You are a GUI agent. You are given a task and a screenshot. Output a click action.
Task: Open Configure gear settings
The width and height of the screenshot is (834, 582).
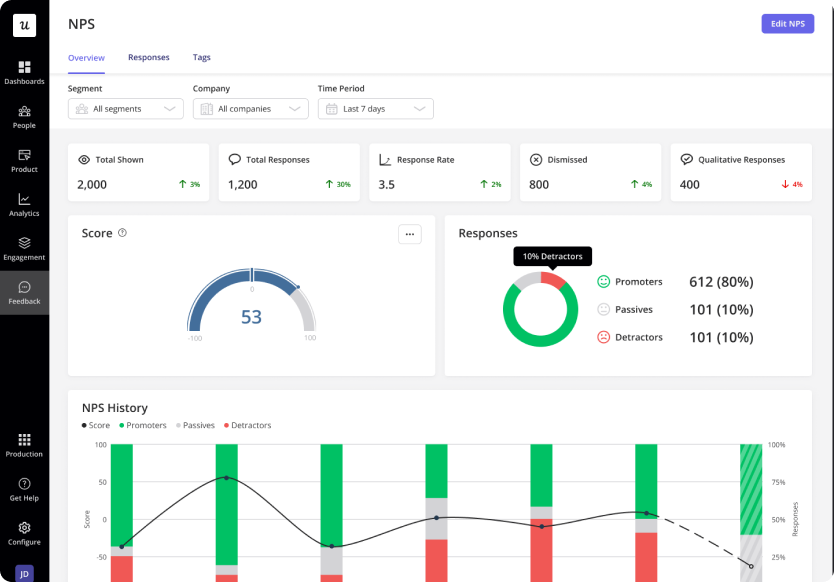coord(24,527)
